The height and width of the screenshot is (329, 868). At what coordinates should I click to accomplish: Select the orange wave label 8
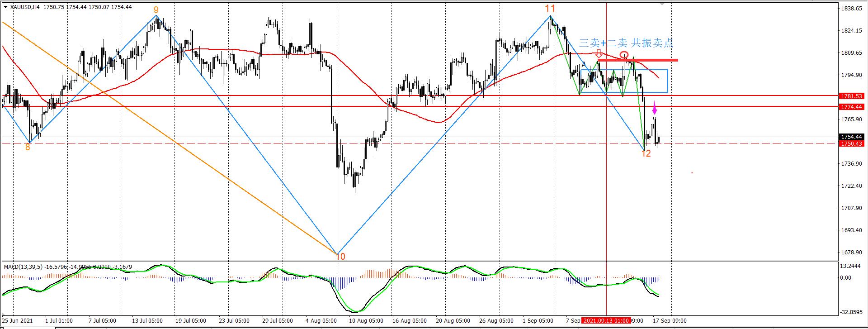tap(28, 147)
